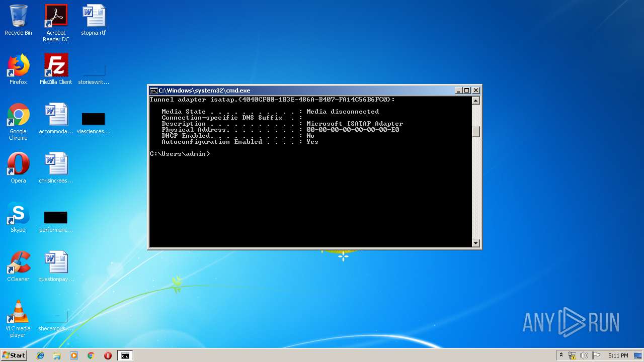
Task: Activate cmd.exe taskbar button
Action: click(125, 355)
